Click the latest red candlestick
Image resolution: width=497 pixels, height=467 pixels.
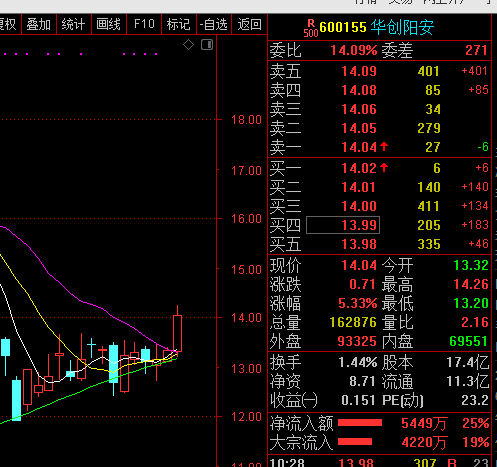point(177,333)
